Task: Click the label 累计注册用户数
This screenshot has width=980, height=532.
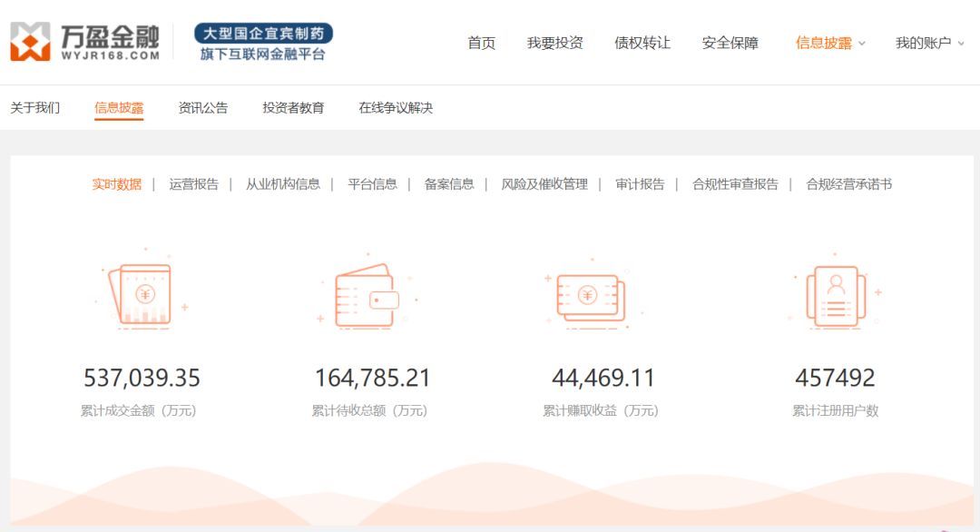Action: click(835, 410)
